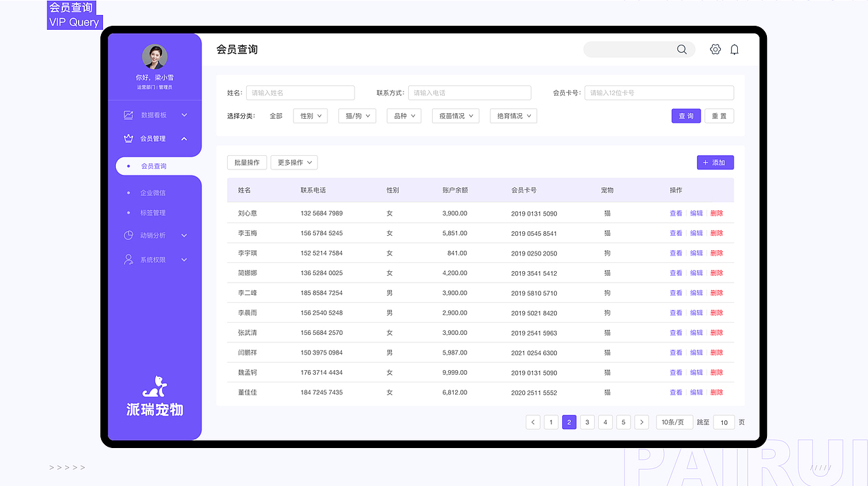This screenshot has width=868, height=486.
Task: Click 删除 for 魏孟轲
Action: [x=717, y=373]
